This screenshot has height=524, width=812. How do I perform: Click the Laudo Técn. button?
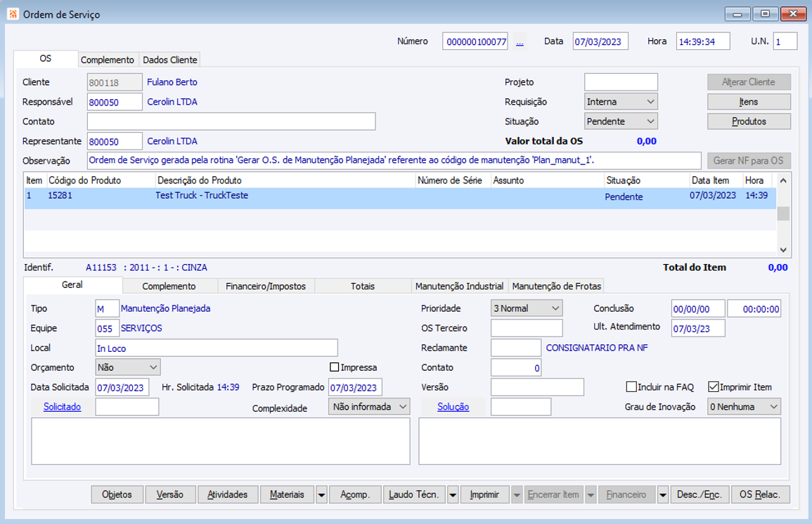[x=414, y=494]
